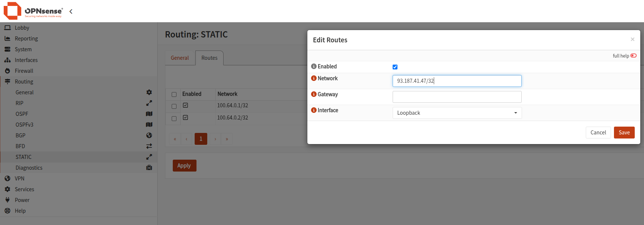Cancel the Edit Routes dialog
Viewport: 644px width, 225px height.
point(598,133)
